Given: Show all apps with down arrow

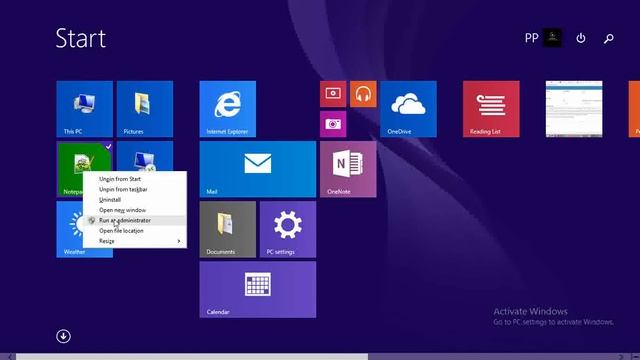Looking at the screenshot, I should 63,336.
